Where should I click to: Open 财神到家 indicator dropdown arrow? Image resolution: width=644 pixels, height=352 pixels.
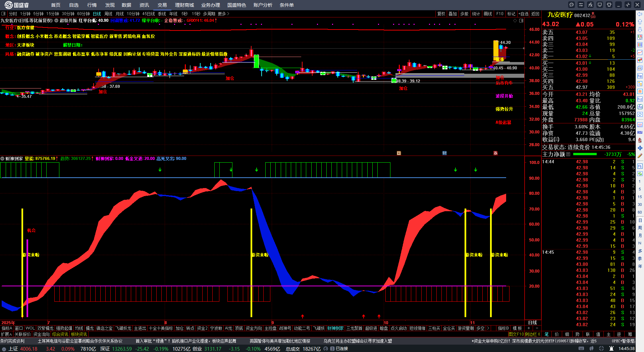(2, 159)
